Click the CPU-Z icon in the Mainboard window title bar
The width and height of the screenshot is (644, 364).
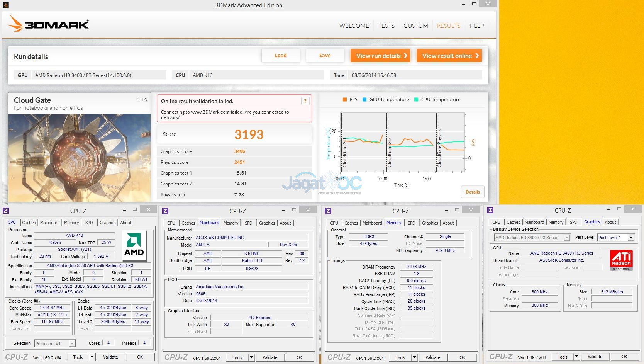(x=165, y=211)
